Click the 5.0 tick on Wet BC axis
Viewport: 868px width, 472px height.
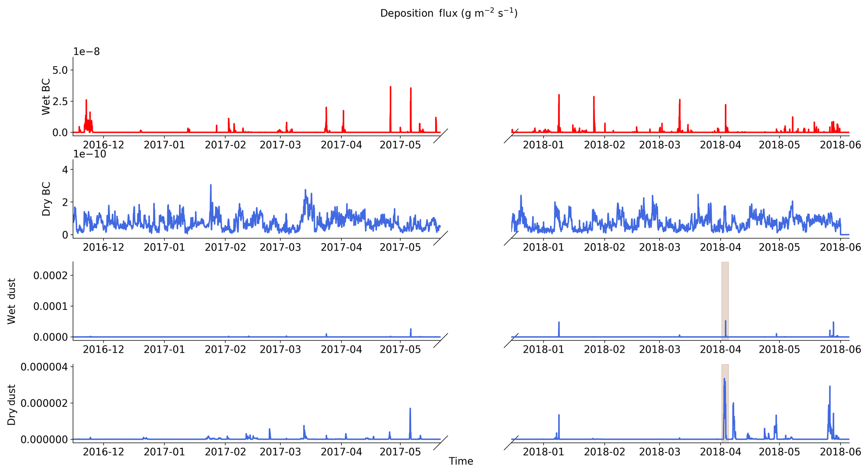pyautogui.click(x=60, y=70)
